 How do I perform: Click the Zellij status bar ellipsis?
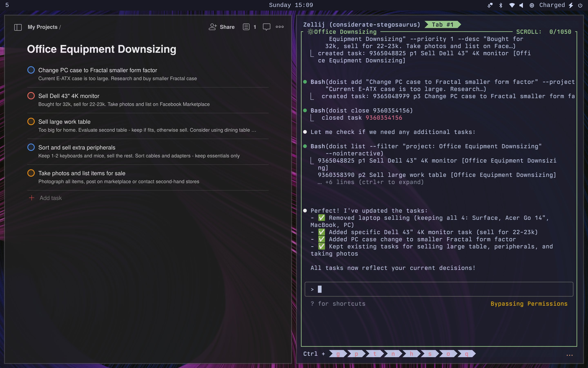[x=570, y=355]
